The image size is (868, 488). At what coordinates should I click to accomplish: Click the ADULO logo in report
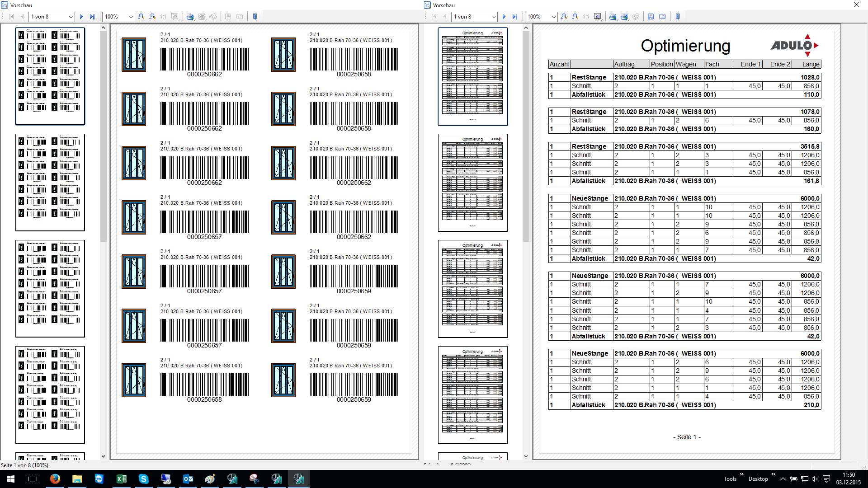point(794,45)
